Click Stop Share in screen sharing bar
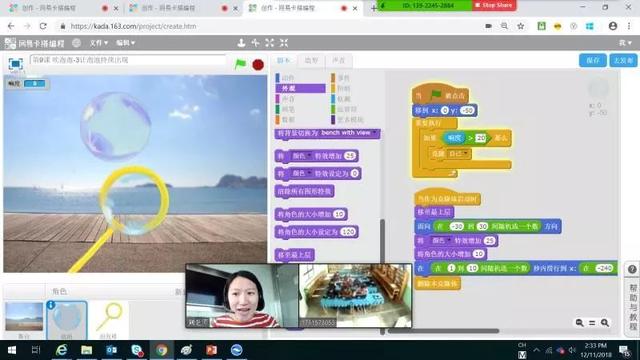The image size is (640, 360). point(494,5)
